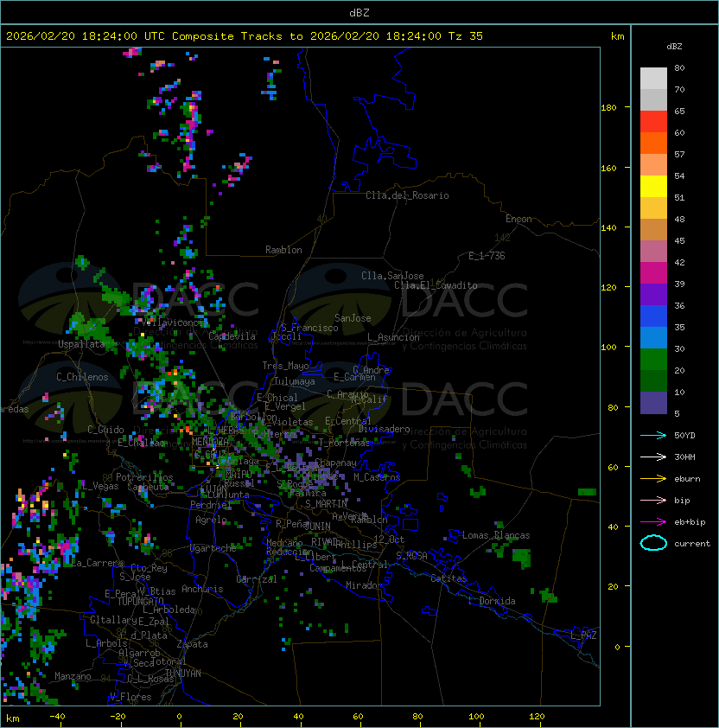Click the Villavicencio place label

click(x=175, y=322)
